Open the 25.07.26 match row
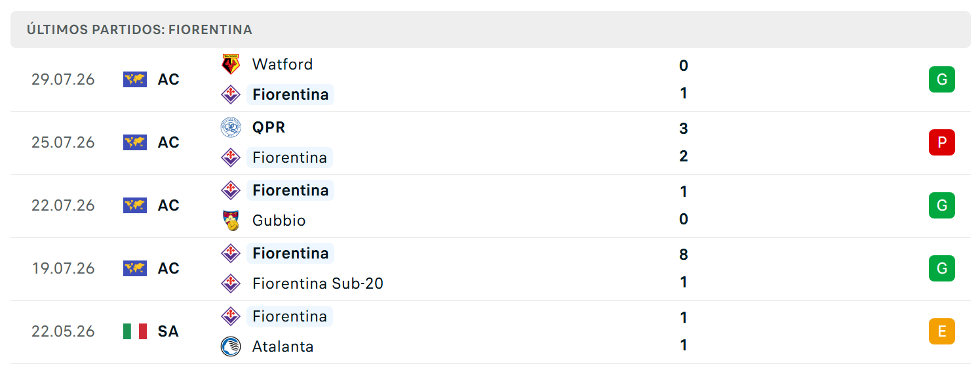980x374 pixels. [x=490, y=143]
